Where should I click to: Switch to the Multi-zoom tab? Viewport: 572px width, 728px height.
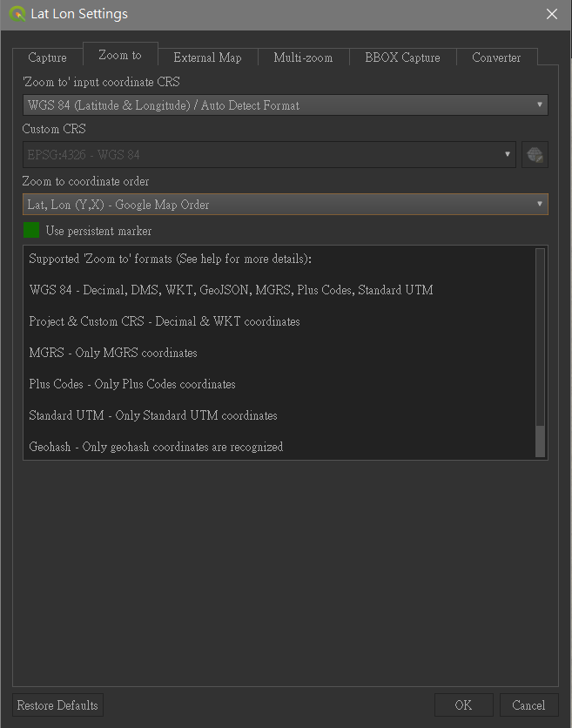(x=302, y=57)
